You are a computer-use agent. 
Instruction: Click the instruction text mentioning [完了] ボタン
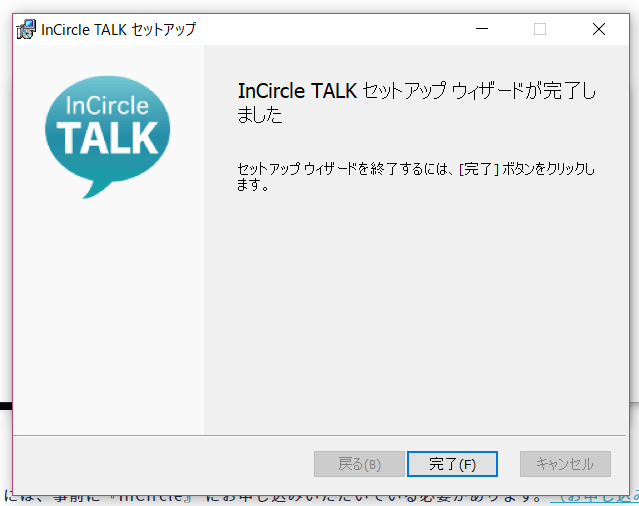tap(416, 176)
